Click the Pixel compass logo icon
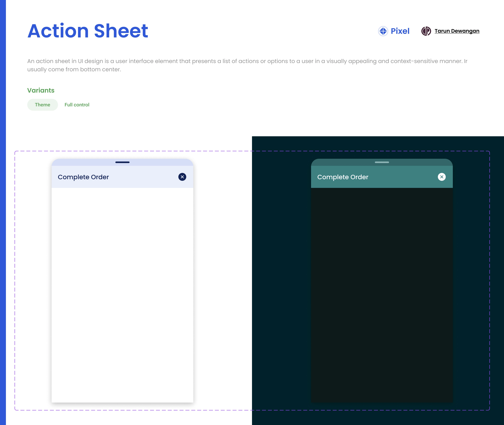 tap(383, 31)
